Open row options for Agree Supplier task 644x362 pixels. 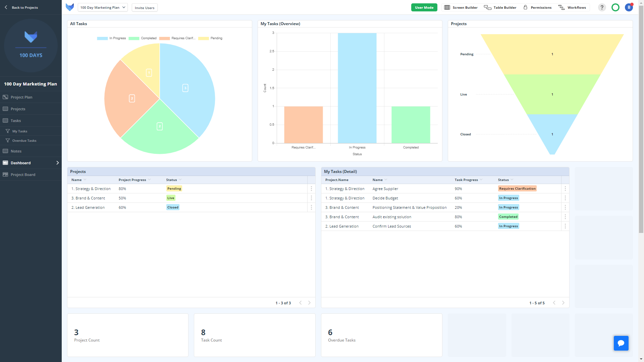[565, 189]
